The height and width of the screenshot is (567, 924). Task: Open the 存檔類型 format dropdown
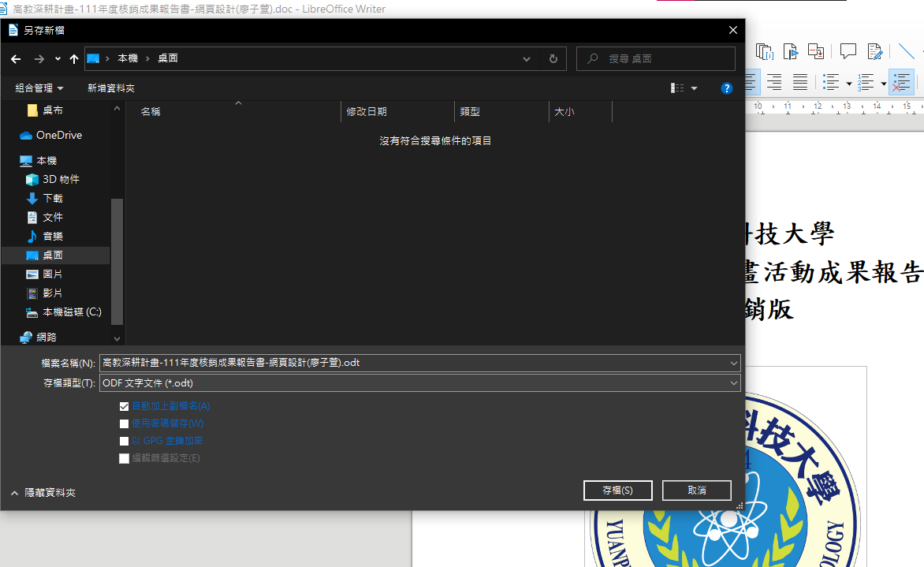[x=419, y=383]
